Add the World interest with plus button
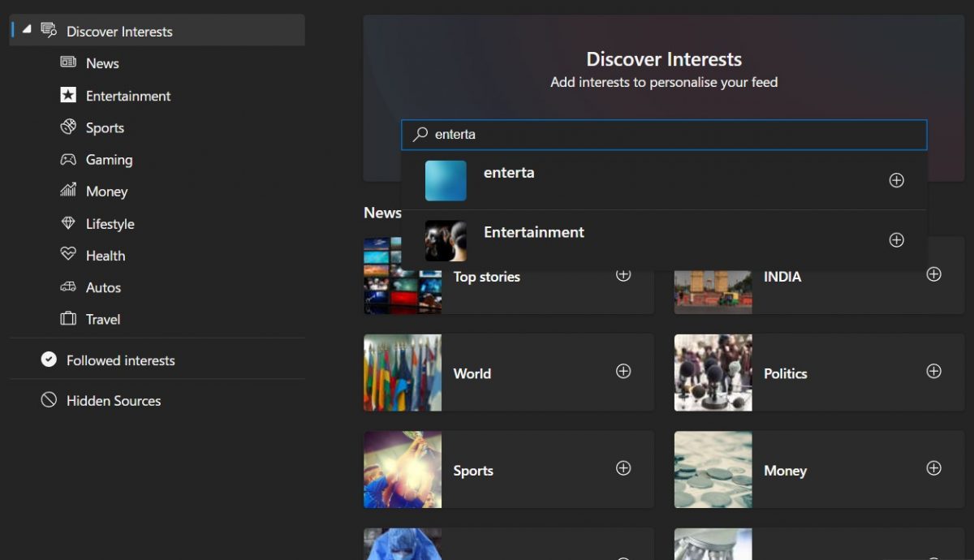974x560 pixels. [x=623, y=371]
